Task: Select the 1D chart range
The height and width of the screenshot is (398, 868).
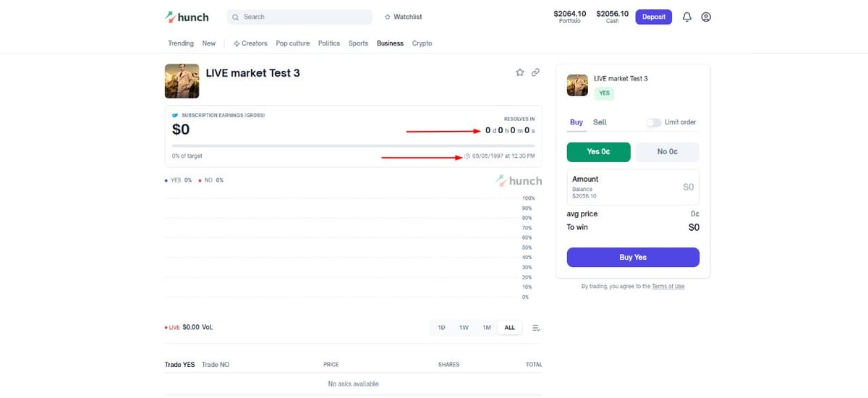Action: click(x=441, y=328)
